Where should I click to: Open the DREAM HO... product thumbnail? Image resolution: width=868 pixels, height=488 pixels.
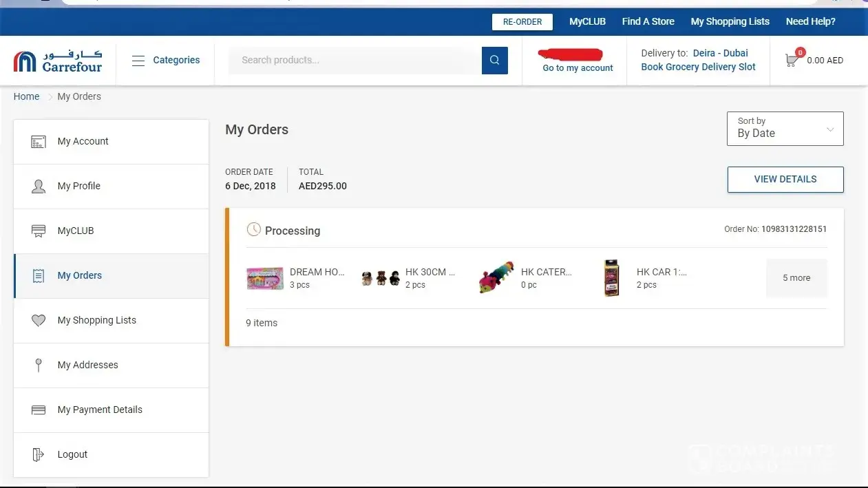tap(265, 278)
